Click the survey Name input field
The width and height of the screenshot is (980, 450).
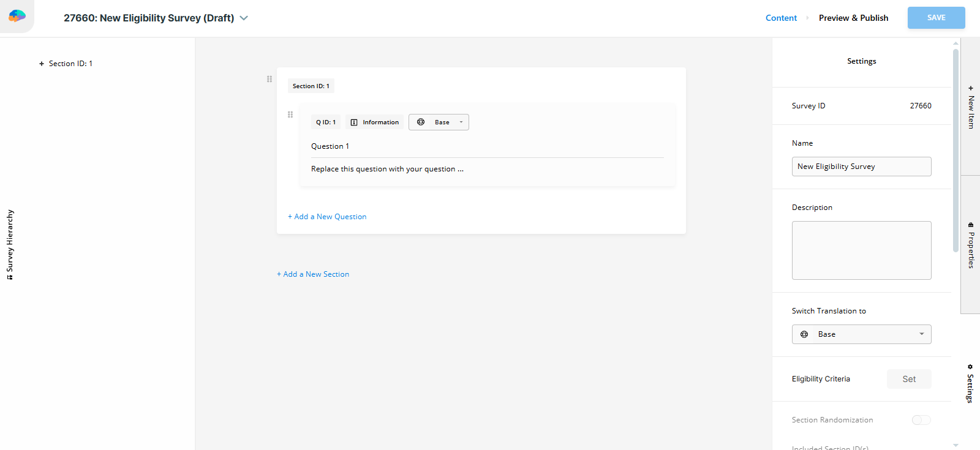click(861, 167)
